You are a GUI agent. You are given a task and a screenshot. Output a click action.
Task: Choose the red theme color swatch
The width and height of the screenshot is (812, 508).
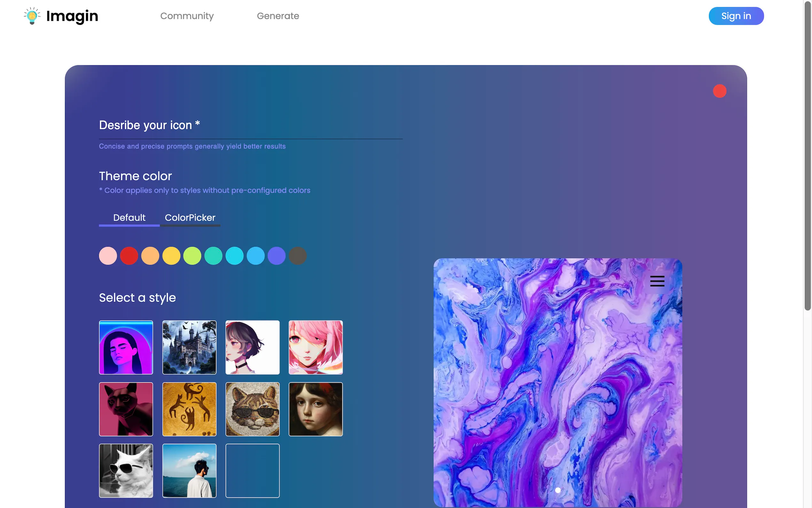point(129,256)
